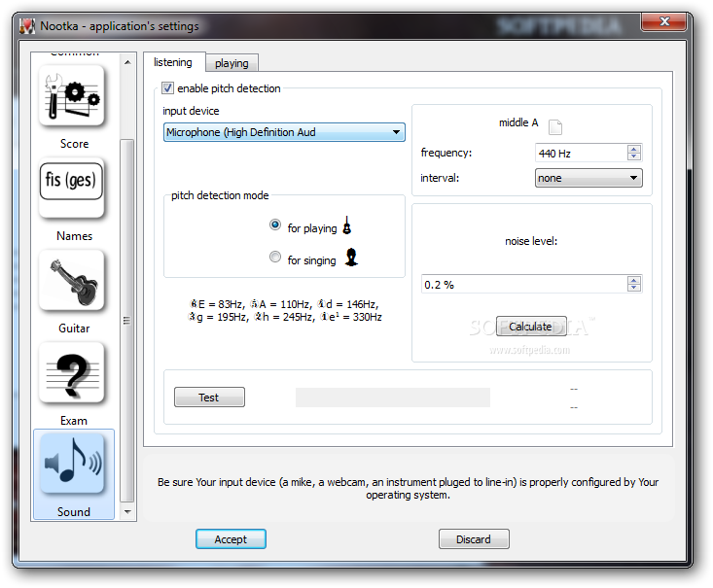This screenshot has width=713, height=588.
Task: Click the 440 Hz frequency field
Action: point(581,154)
